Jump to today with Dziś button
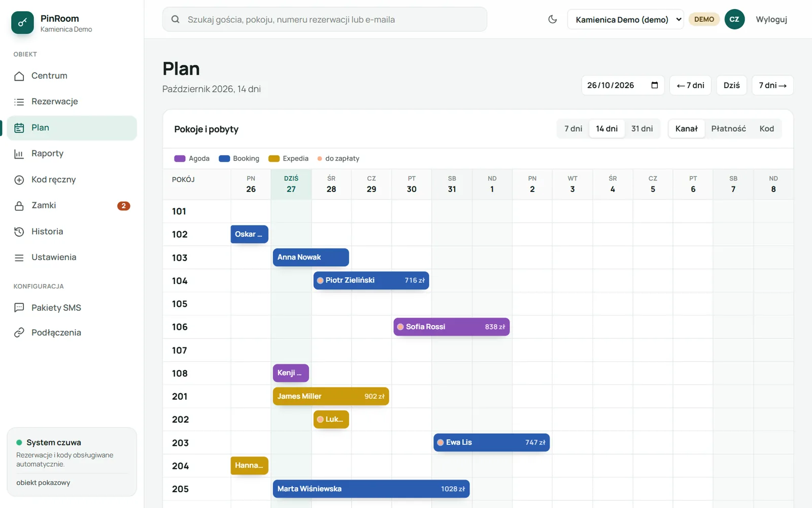 [x=731, y=85]
